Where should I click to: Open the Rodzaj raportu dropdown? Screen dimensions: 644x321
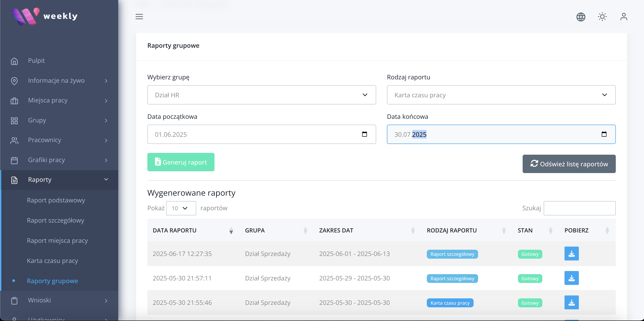click(501, 95)
